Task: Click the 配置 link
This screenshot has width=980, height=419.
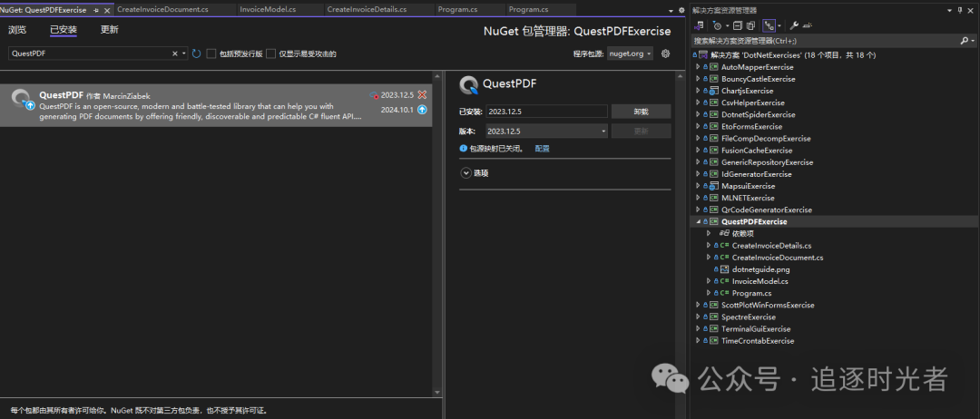Action: click(x=542, y=148)
